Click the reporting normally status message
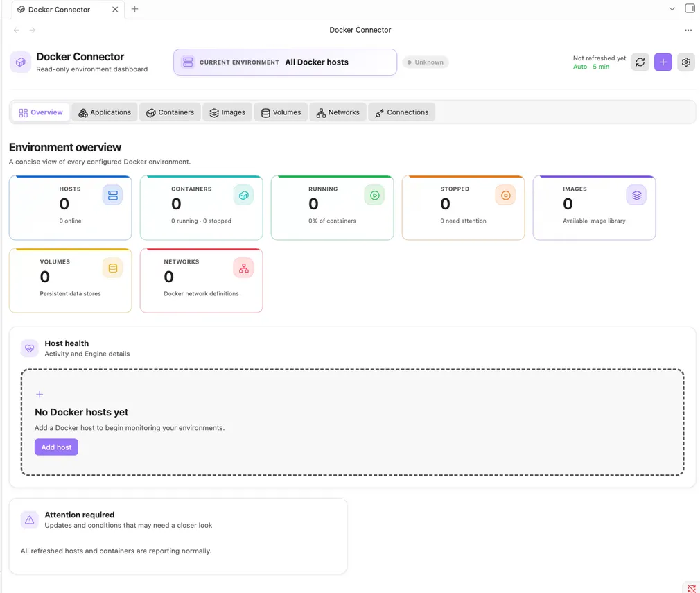This screenshot has width=700, height=593. pyautogui.click(x=116, y=551)
